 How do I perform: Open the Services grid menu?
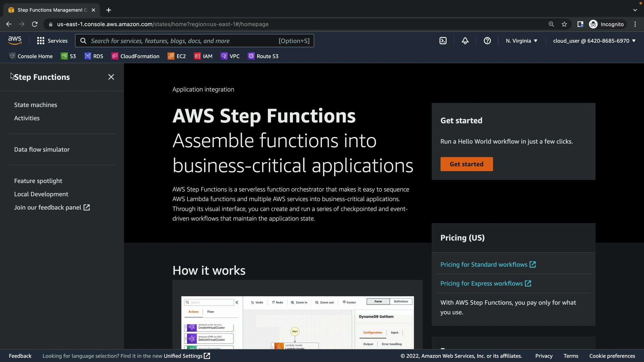(x=52, y=41)
